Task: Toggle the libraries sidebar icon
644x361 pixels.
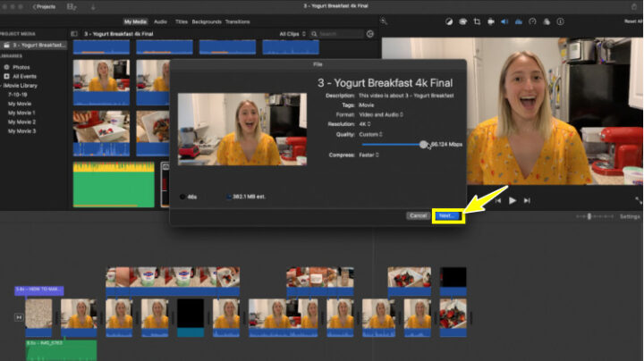Action: [x=74, y=34]
